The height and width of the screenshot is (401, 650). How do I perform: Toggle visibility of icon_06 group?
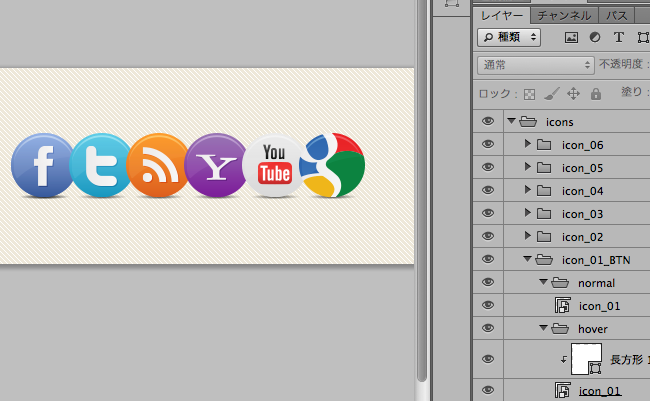(x=488, y=145)
